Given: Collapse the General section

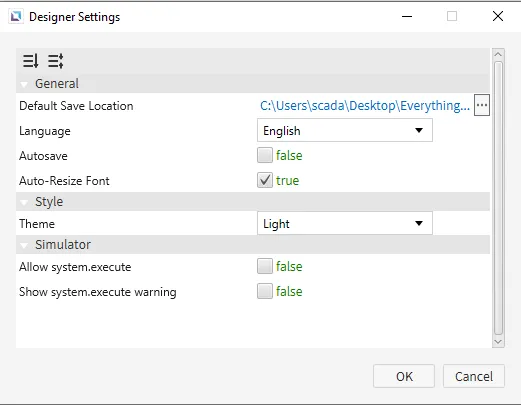Looking at the screenshot, I should tap(24, 84).
